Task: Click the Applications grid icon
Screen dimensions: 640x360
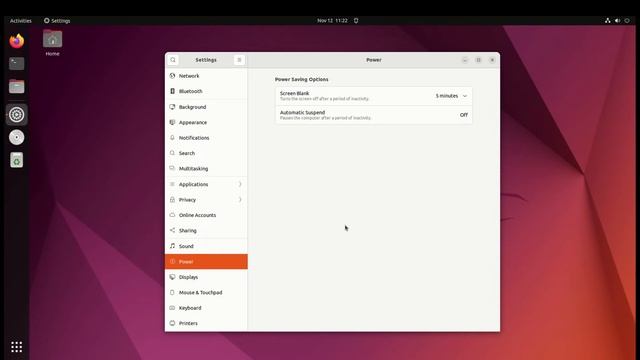Action: pyautogui.click(x=172, y=184)
